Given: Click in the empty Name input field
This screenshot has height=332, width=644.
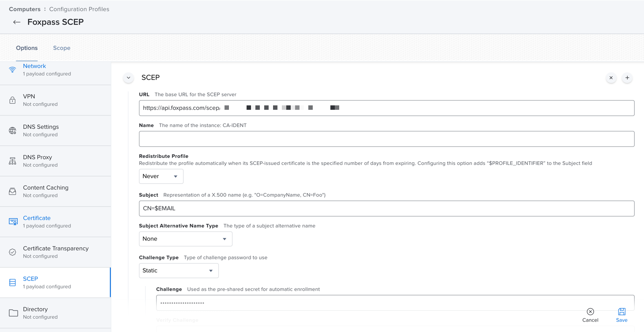Looking at the screenshot, I should pos(386,139).
